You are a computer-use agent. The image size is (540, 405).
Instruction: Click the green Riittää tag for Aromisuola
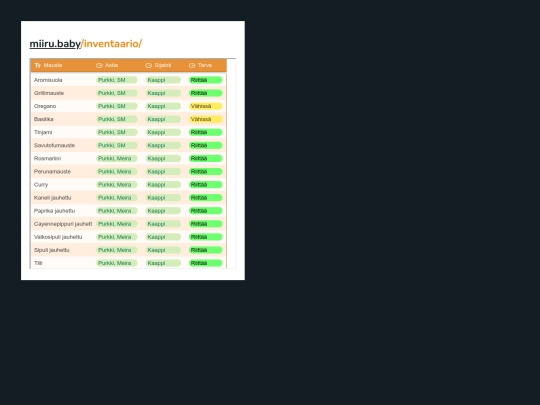point(206,80)
